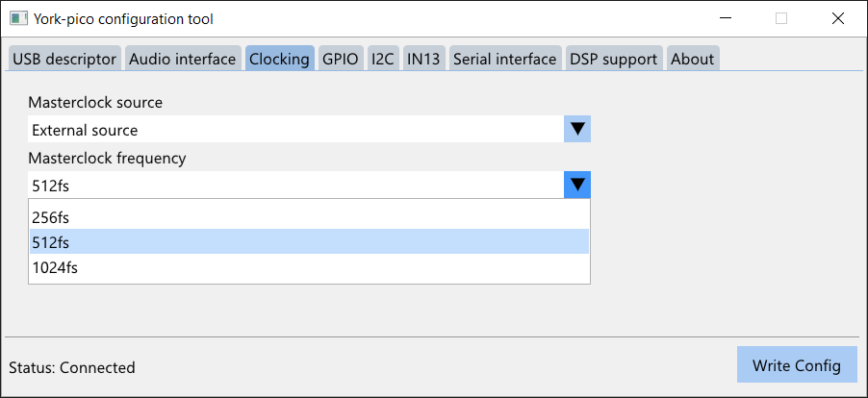
Task: Minimize the configuration tool window
Action: pyautogui.click(x=726, y=19)
